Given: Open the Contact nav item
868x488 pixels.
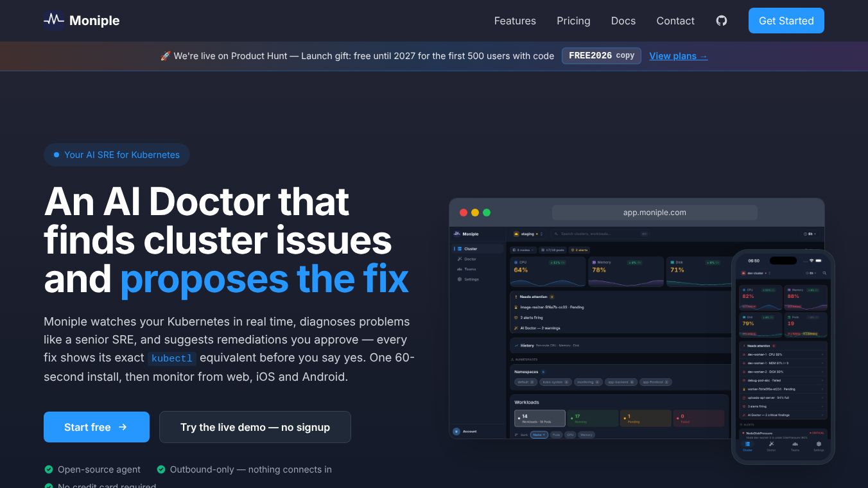Looking at the screenshot, I should (675, 21).
